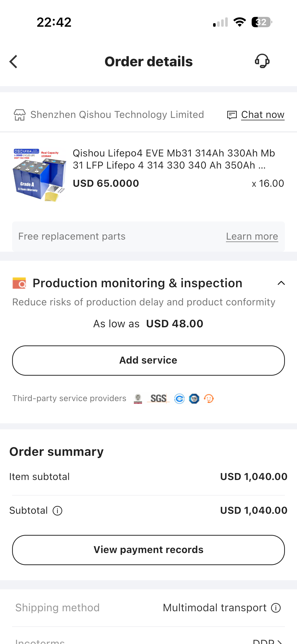Viewport: 297px width, 644px height.
Task: Tap Learn more about free replacement parts
Action: pos(252,237)
